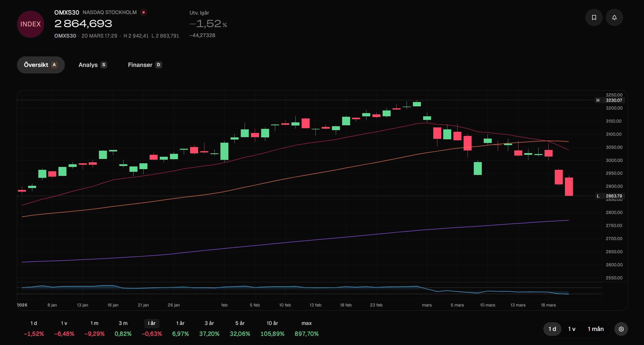This screenshot has width=644, height=345.
Task: Click the round INDEX badge
Action: tap(31, 24)
